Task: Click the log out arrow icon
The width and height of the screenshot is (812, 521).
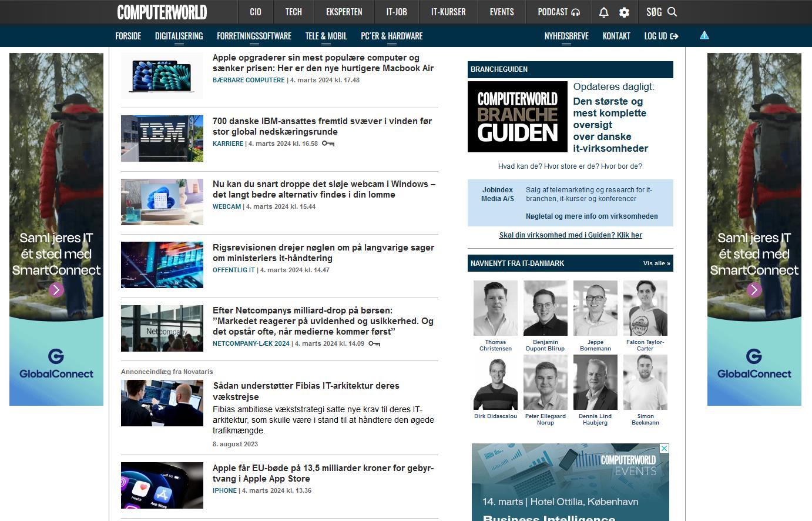Action: pyautogui.click(x=674, y=36)
